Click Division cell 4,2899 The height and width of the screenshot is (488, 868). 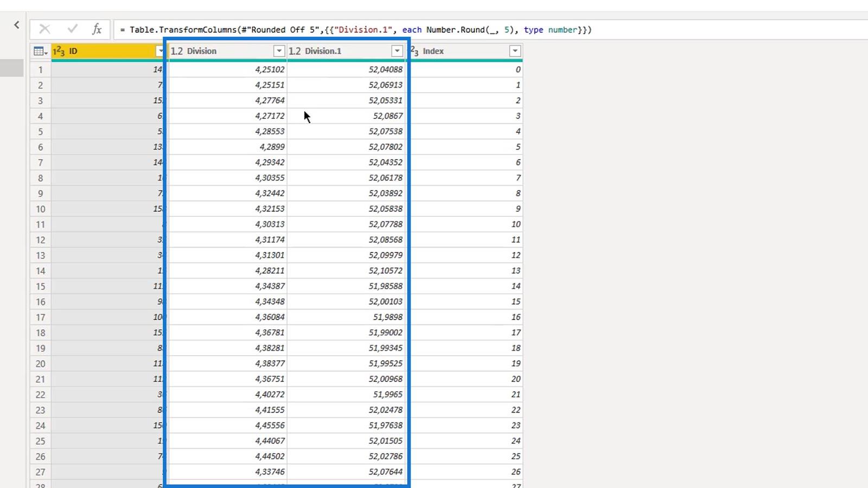point(228,147)
